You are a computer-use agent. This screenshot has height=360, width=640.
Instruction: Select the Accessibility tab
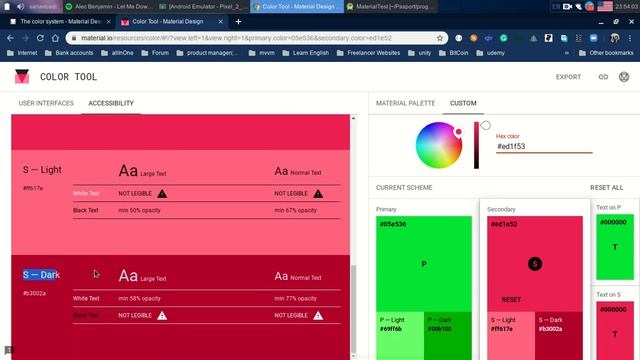coord(111,103)
